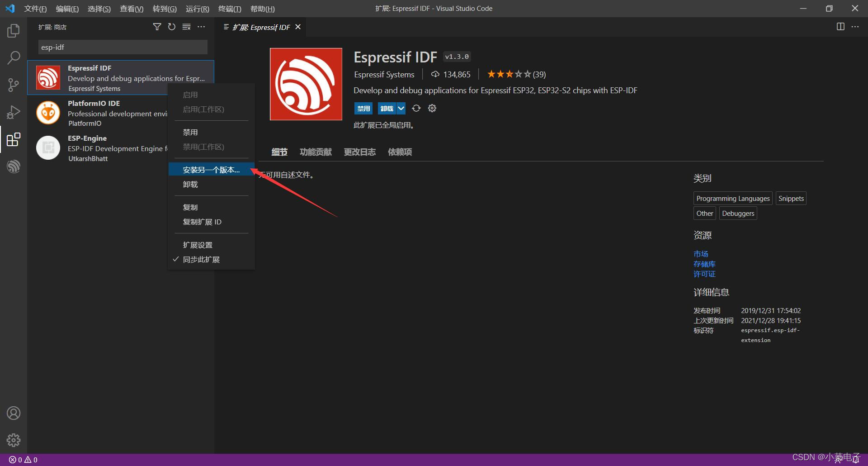This screenshot has width=868, height=466.
Task: Select the Snippets category tag
Action: click(x=791, y=198)
